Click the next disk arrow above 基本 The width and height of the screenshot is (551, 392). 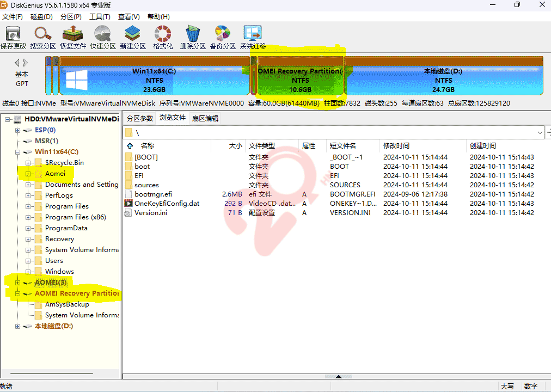coord(25,63)
